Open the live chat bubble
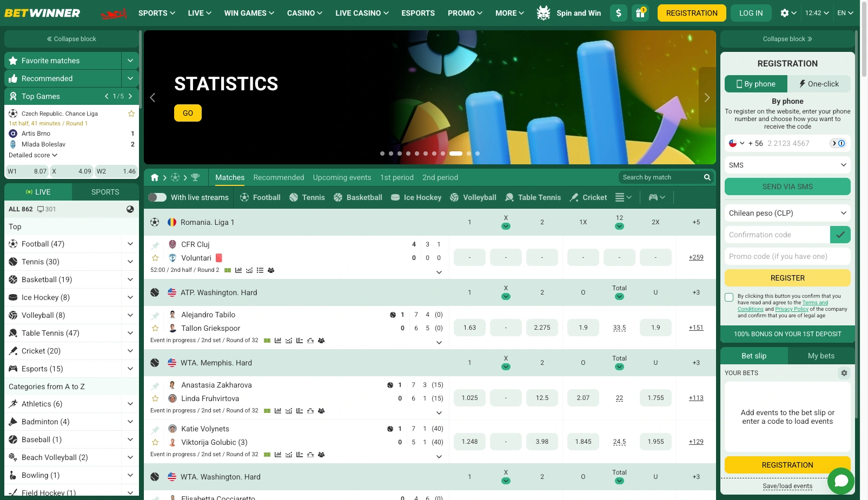The width and height of the screenshot is (868, 500). (x=841, y=481)
